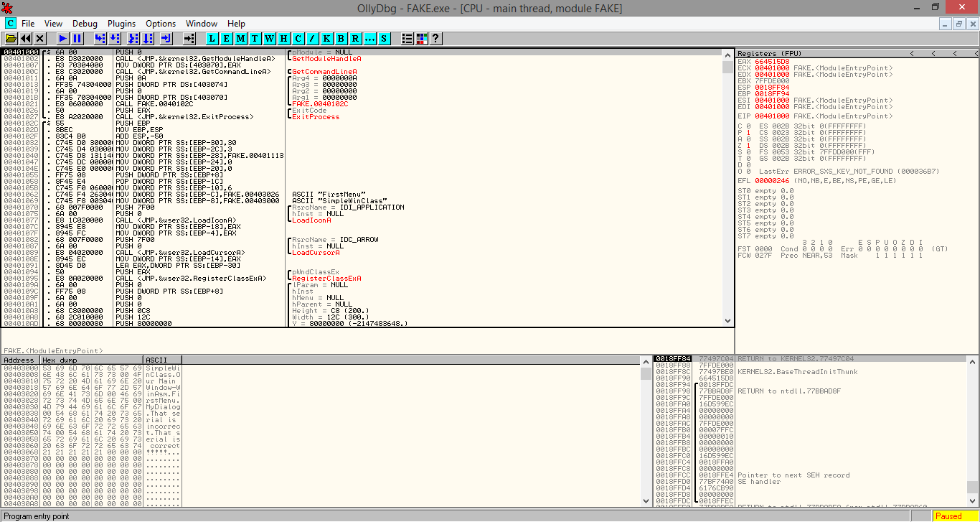Select the CALL RegisterClassExA instruction
This screenshot has height=522, width=980.
point(192,279)
